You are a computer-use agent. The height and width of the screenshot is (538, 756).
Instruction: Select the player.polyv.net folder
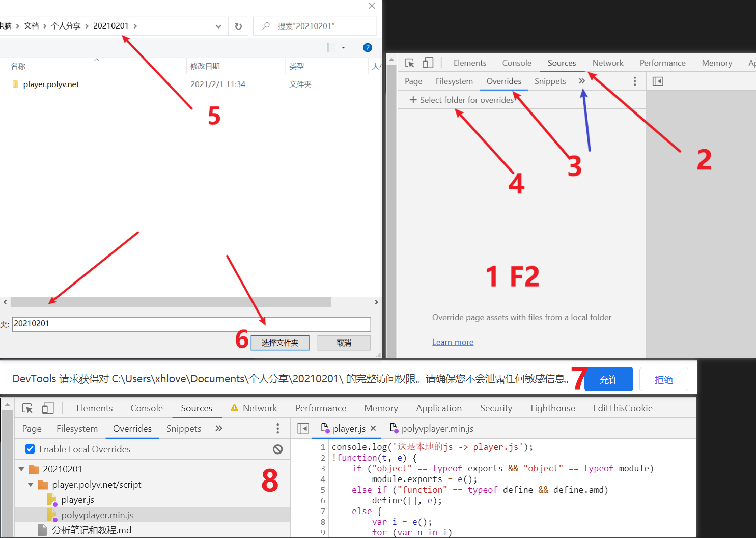coord(51,84)
